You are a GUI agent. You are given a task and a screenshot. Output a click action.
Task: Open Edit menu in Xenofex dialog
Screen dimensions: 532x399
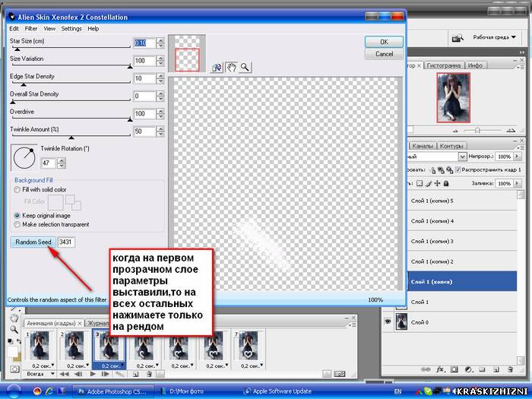tap(14, 29)
